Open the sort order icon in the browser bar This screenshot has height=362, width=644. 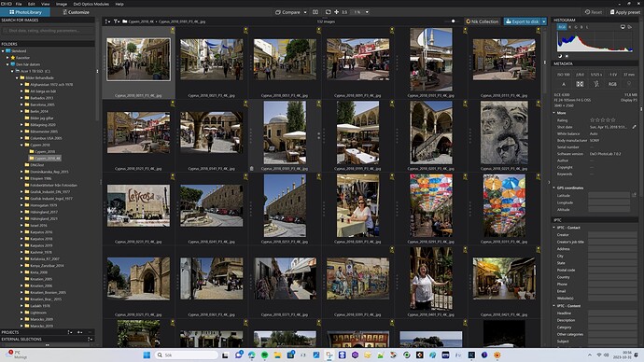107,21
